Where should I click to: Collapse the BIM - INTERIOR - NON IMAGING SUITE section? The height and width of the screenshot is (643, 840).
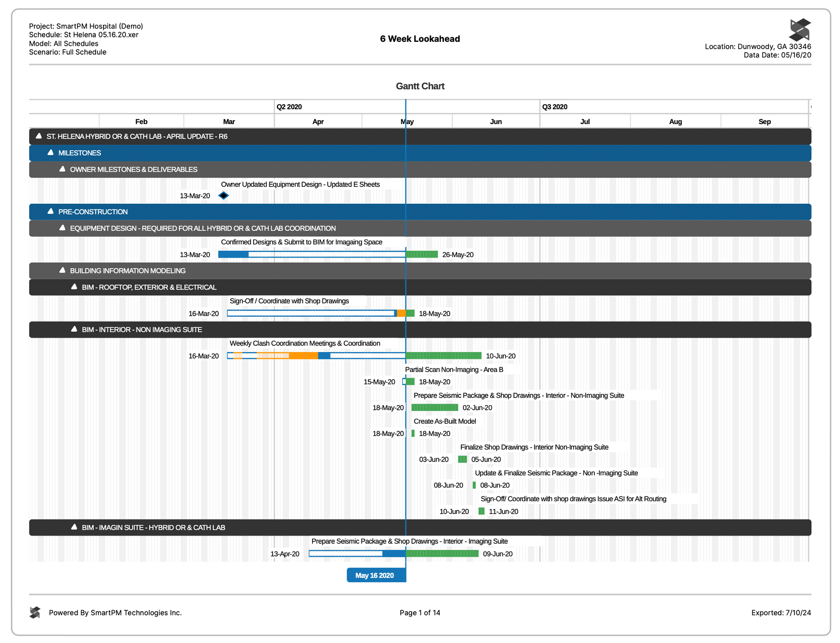(74, 329)
